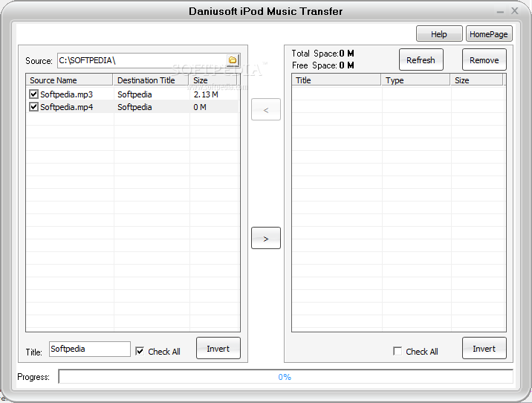Click the right arrow transfer button

[x=266, y=238]
